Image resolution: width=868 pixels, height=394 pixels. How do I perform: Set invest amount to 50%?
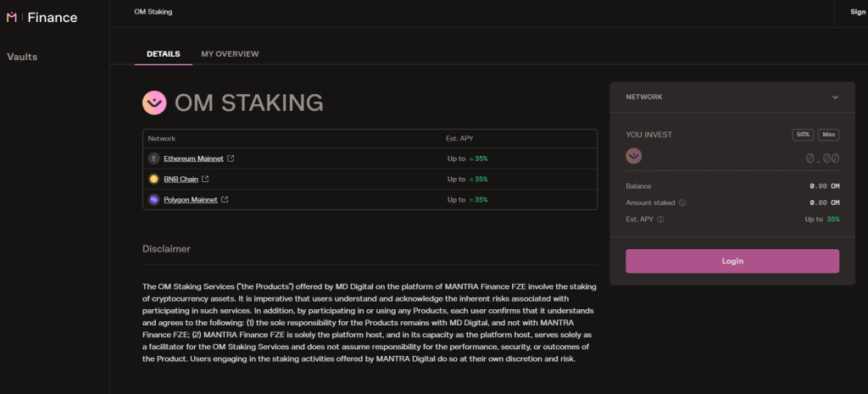click(x=803, y=135)
